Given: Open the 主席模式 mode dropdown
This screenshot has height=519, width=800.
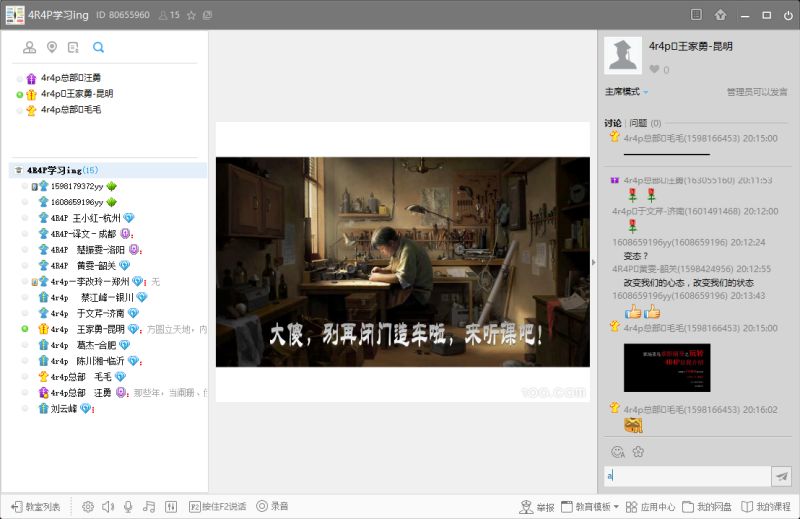Looking at the screenshot, I should tap(627, 92).
